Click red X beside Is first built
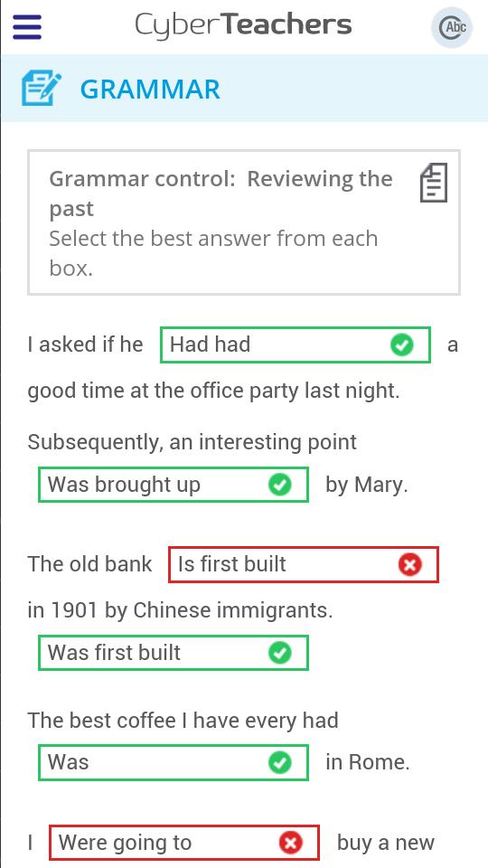The image size is (488, 868). point(410,564)
